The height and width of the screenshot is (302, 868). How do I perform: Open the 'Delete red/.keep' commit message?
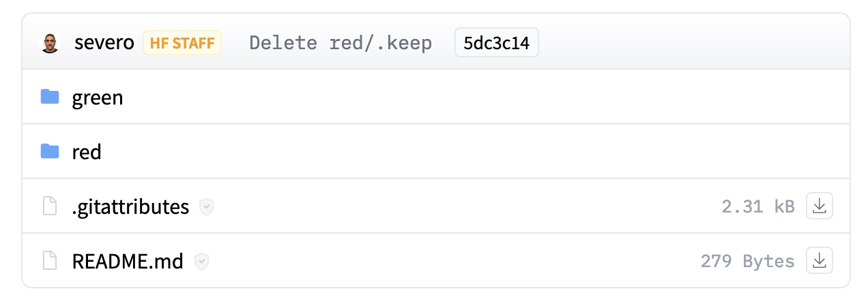[x=340, y=44]
